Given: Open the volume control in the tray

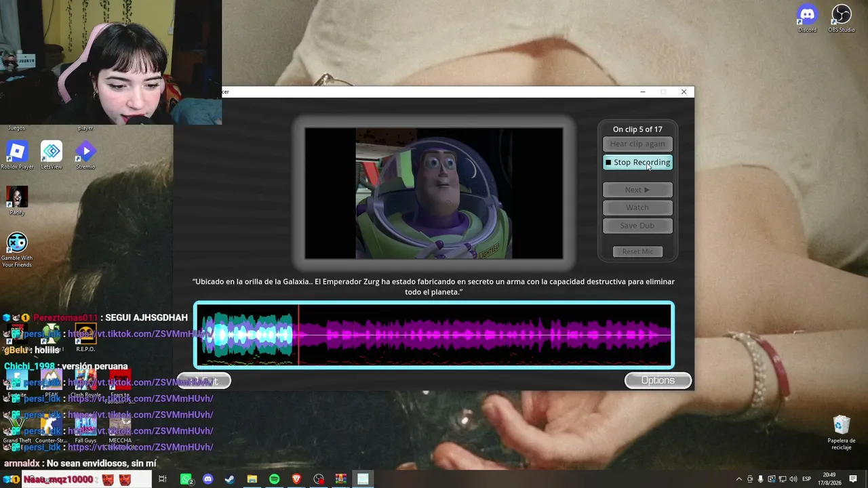Looking at the screenshot, I should [x=793, y=479].
